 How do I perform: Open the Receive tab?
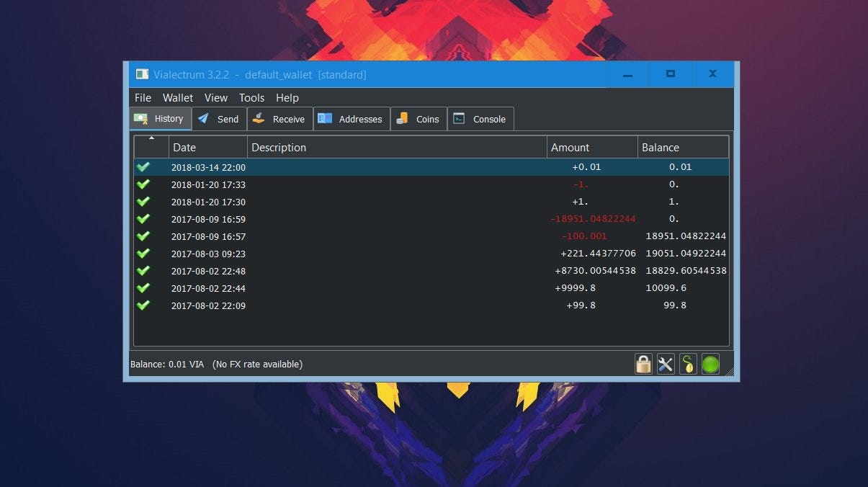tap(279, 119)
